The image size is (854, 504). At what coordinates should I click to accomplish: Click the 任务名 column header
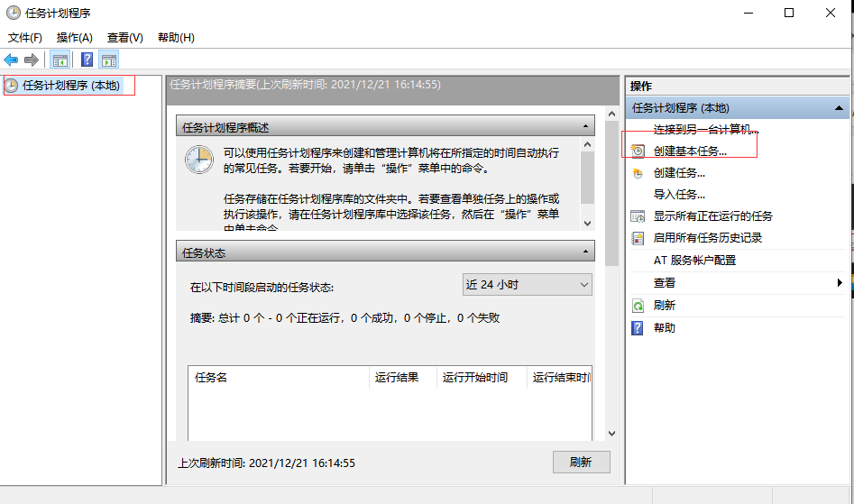pyautogui.click(x=279, y=377)
